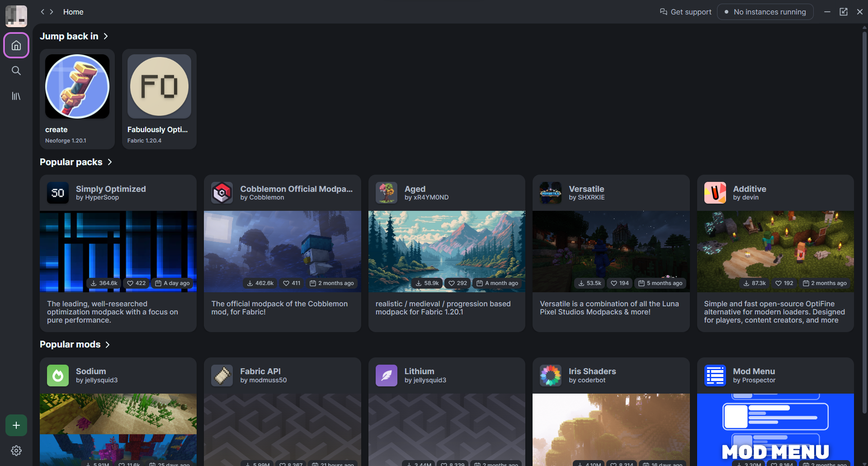Expand Popular packs section chevron
Screen dimensions: 868x466
pyautogui.click(x=109, y=162)
